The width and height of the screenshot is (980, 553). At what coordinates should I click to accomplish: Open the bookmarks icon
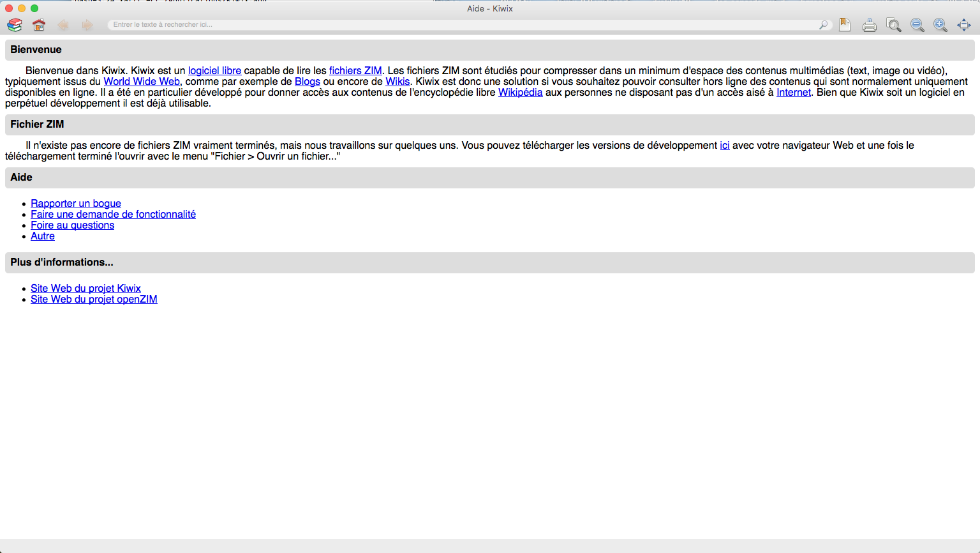pos(845,25)
